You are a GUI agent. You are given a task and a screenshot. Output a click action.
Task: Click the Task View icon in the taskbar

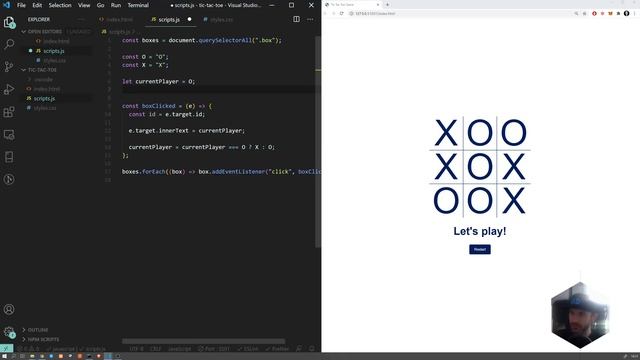click(x=22, y=356)
